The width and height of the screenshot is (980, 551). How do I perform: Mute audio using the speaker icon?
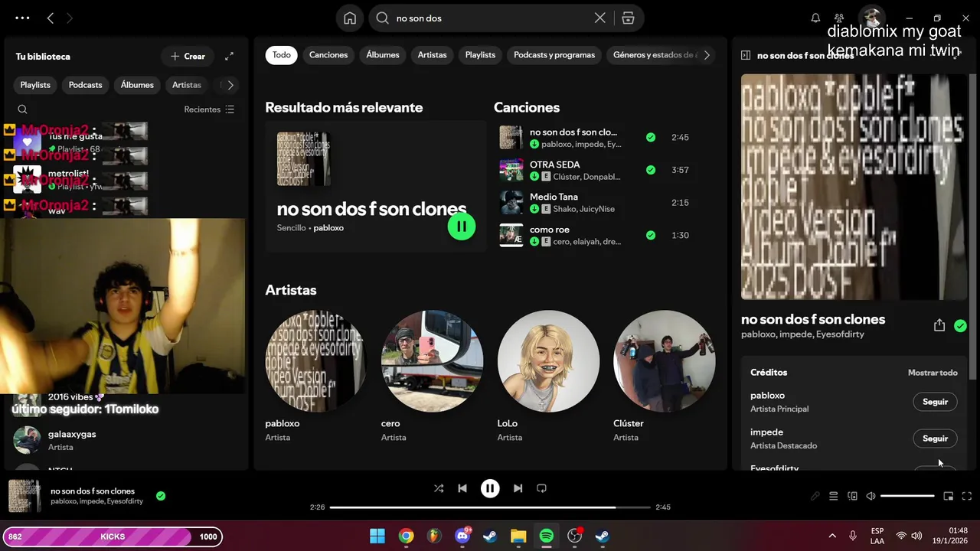coord(871,496)
